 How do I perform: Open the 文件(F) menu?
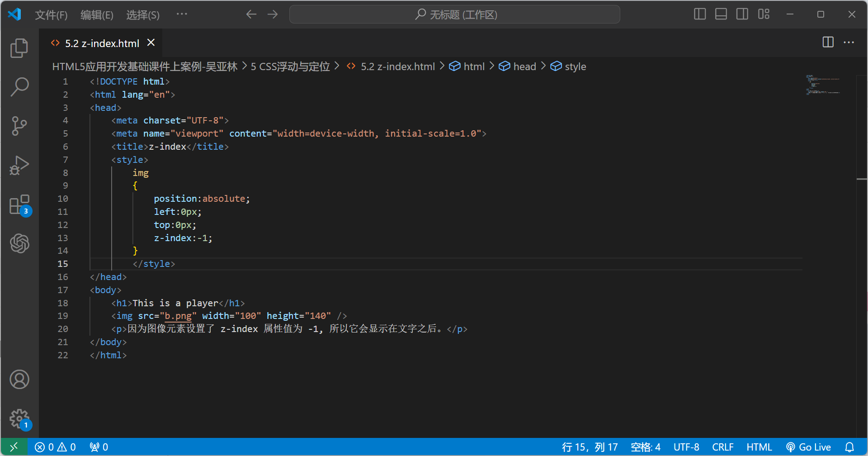click(x=51, y=15)
